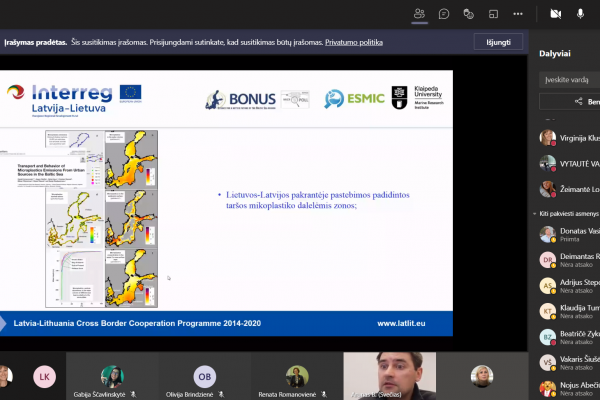This screenshot has width=600, height=400.
Task: Open the meeting chat icon
Action: 444,14
